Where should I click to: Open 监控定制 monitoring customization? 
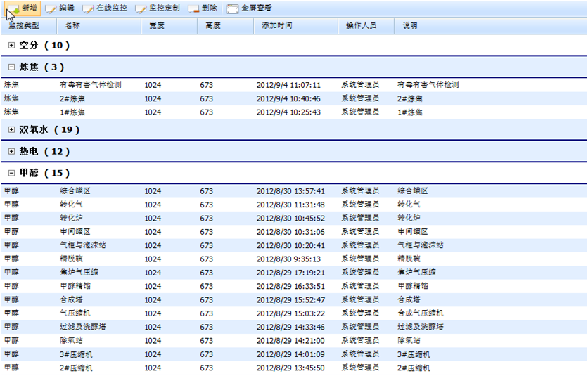click(x=158, y=8)
